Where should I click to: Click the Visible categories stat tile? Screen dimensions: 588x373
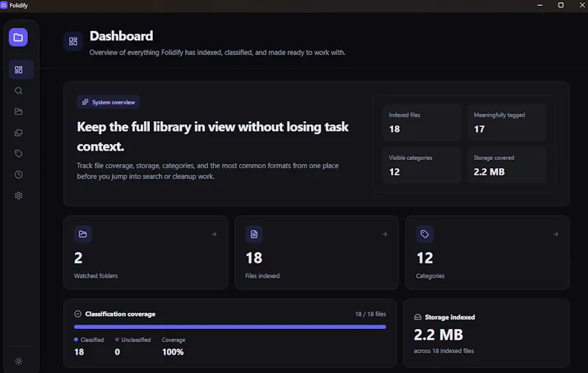click(422, 165)
